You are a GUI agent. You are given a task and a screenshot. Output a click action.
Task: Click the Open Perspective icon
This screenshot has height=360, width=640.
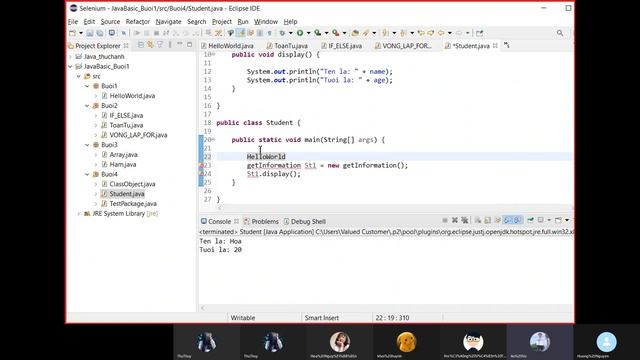[480, 33]
